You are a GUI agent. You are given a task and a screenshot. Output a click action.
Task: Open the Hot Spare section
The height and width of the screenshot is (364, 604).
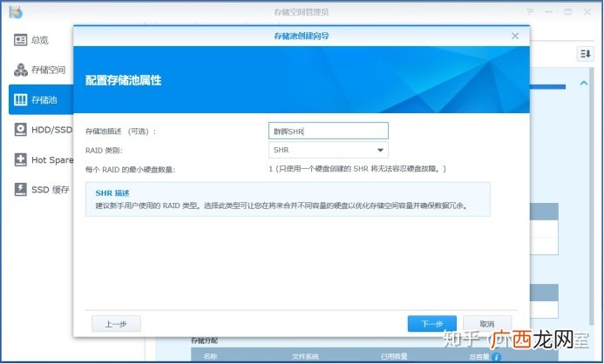(41, 159)
